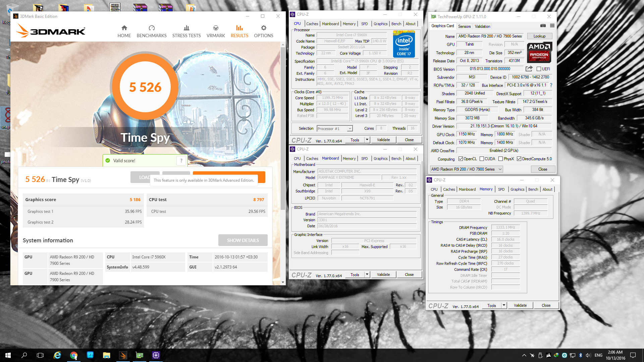Go to the 3DMark HOME section
644x362 pixels.
point(124,32)
